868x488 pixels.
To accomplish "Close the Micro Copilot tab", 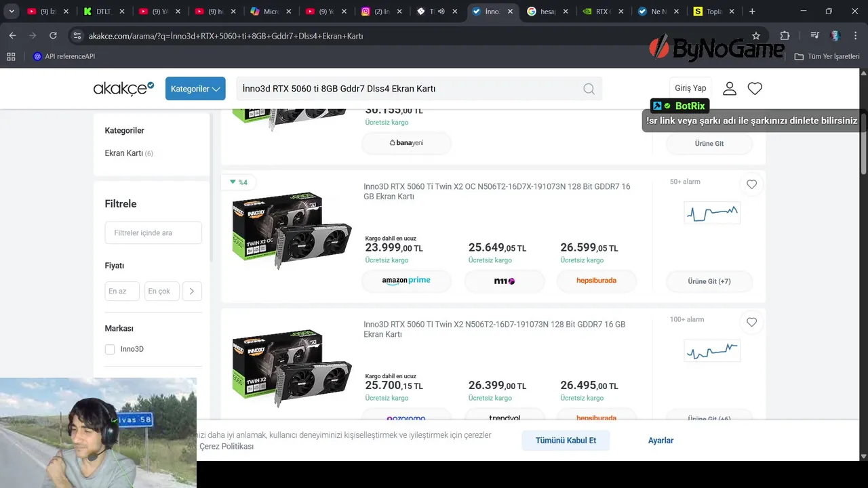I will [x=288, y=12].
